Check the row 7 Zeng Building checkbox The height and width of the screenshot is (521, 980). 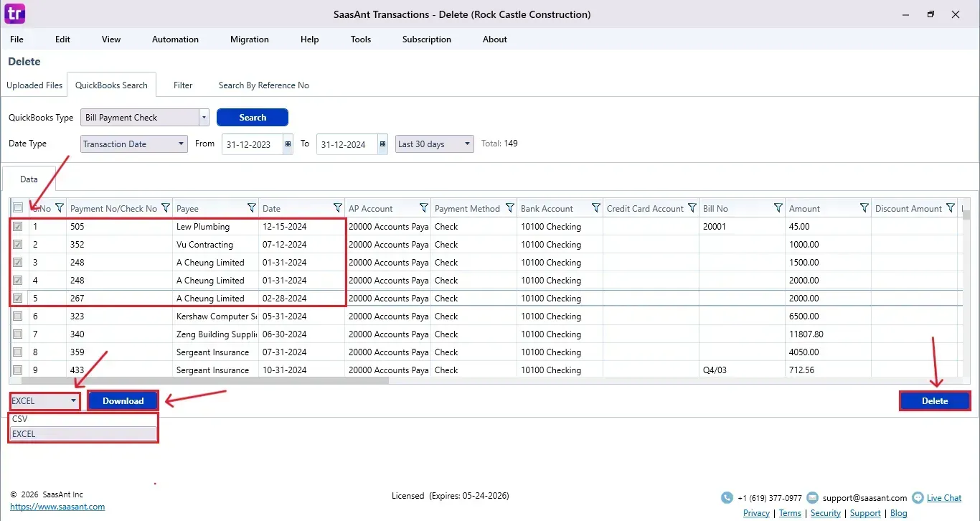[x=18, y=334]
